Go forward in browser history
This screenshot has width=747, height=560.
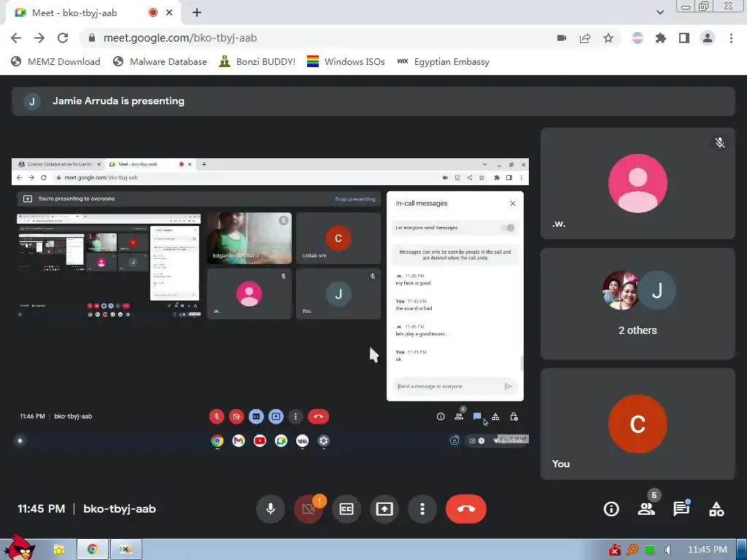39,38
